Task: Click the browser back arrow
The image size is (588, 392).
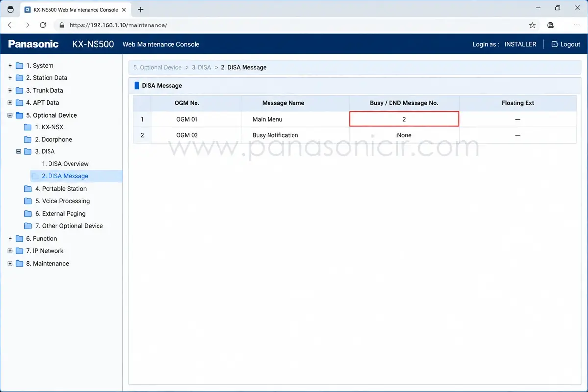Action: (x=11, y=25)
